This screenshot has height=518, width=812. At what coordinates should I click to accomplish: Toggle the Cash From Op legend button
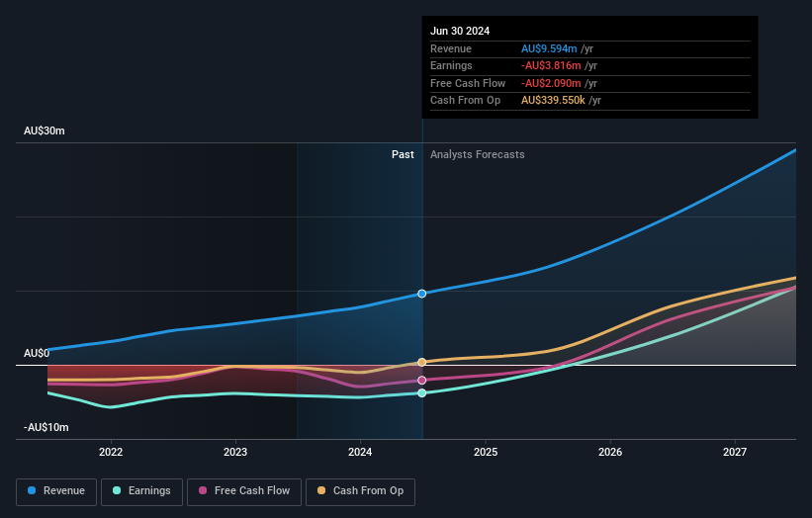click(x=360, y=491)
